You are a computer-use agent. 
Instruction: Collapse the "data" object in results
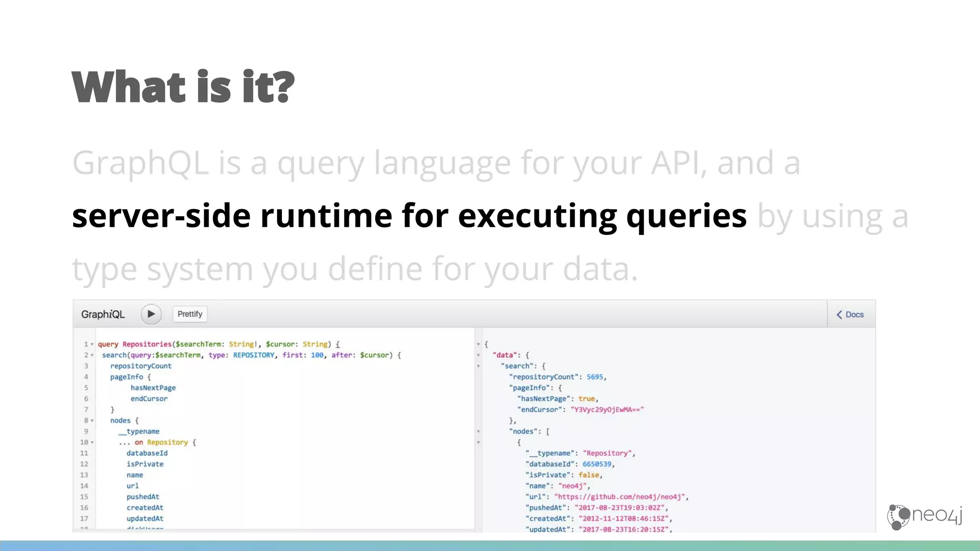[478, 355]
